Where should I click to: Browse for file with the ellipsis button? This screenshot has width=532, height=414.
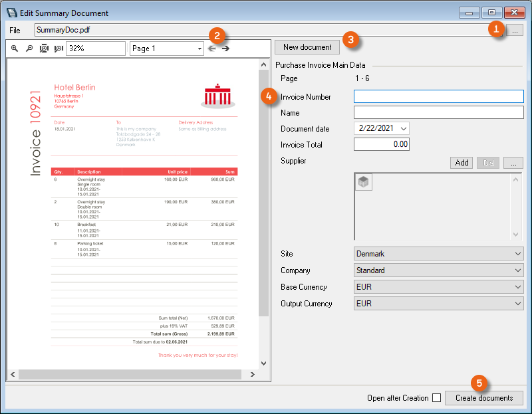(513, 30)
